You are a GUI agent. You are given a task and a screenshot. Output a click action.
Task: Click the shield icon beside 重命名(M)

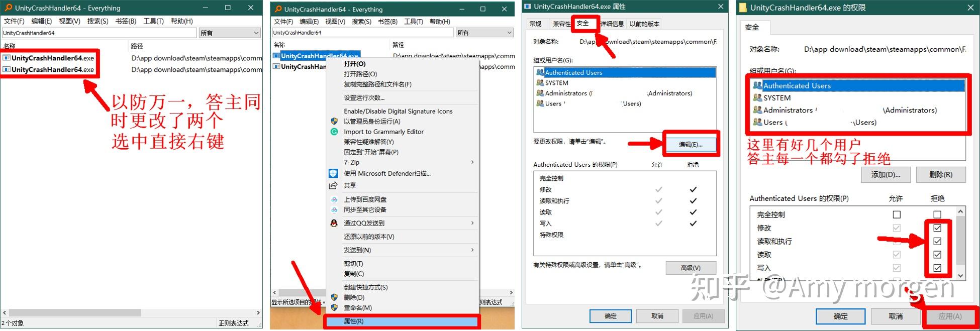334,307
